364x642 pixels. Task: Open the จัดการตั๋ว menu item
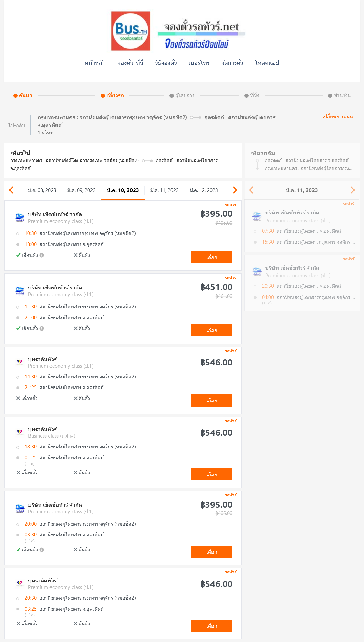click(x=232, y=63)
